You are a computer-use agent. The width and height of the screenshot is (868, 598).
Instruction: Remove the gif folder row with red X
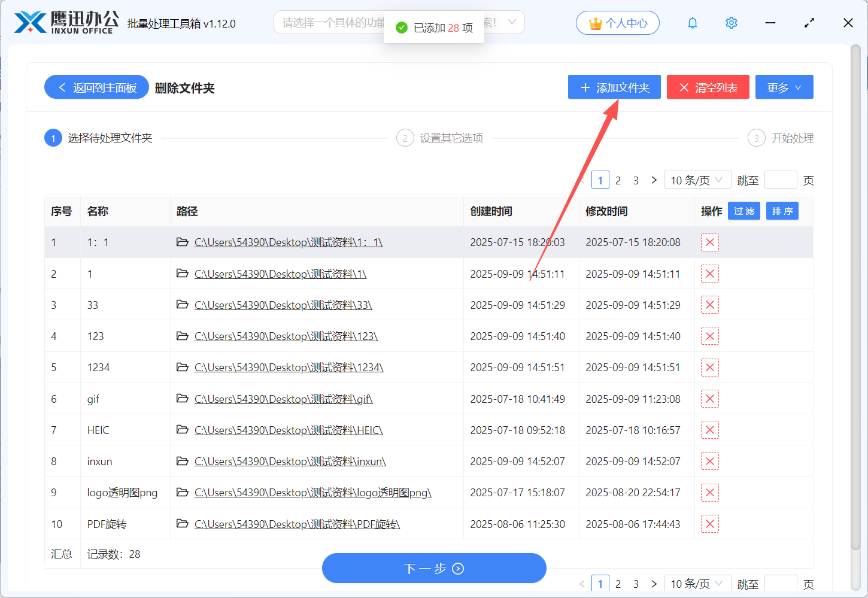tap(709, 399)
